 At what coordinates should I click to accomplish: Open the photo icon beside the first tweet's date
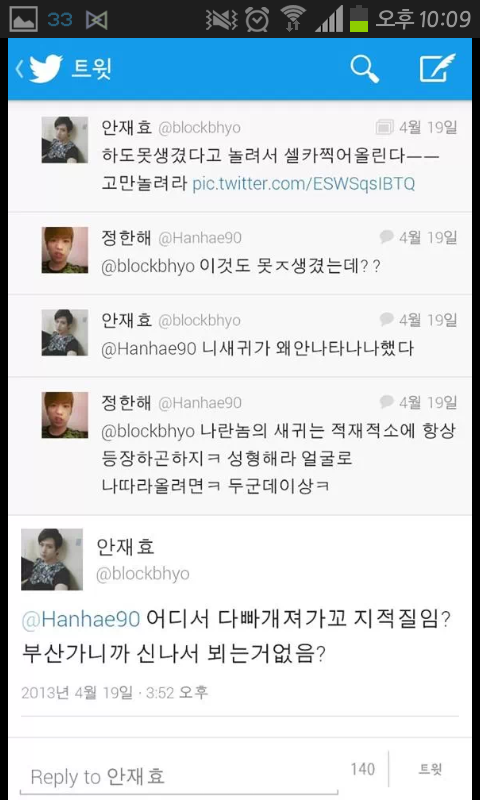pyautogui.click(x=384, y=127)
